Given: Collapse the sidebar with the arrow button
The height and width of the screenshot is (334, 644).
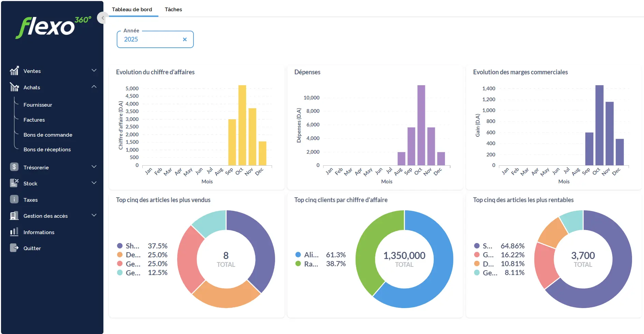Looking at the screenshot, I should tap(102, 18).
